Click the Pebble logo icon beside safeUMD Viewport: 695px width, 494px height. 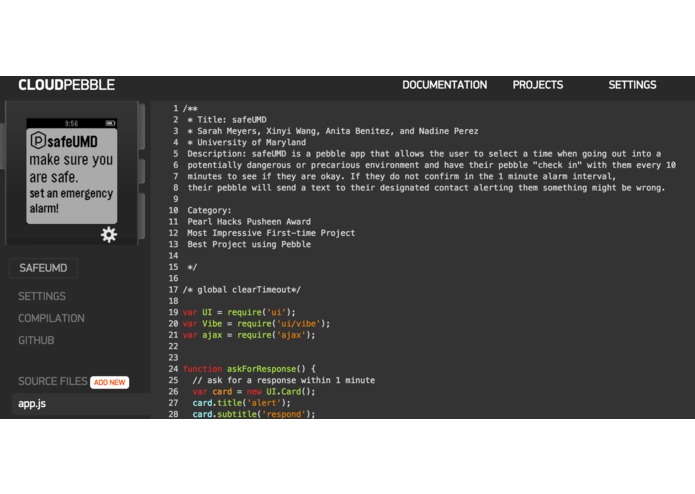tap(38, 140)
